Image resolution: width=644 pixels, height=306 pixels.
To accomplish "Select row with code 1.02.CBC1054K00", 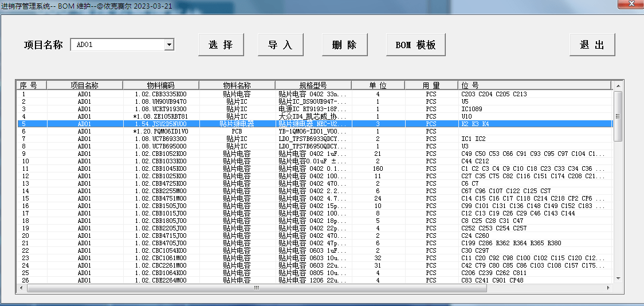I will pyautogui.click(x=315, y=250).
